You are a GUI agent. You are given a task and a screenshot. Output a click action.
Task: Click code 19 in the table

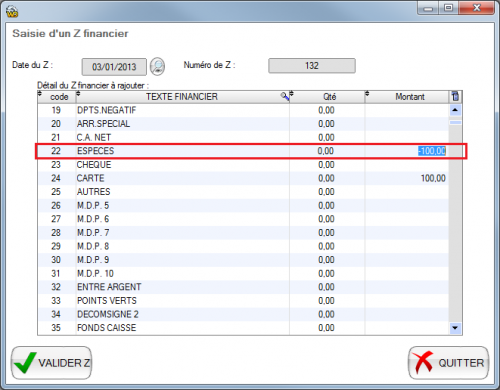click(x=56, y=110)
